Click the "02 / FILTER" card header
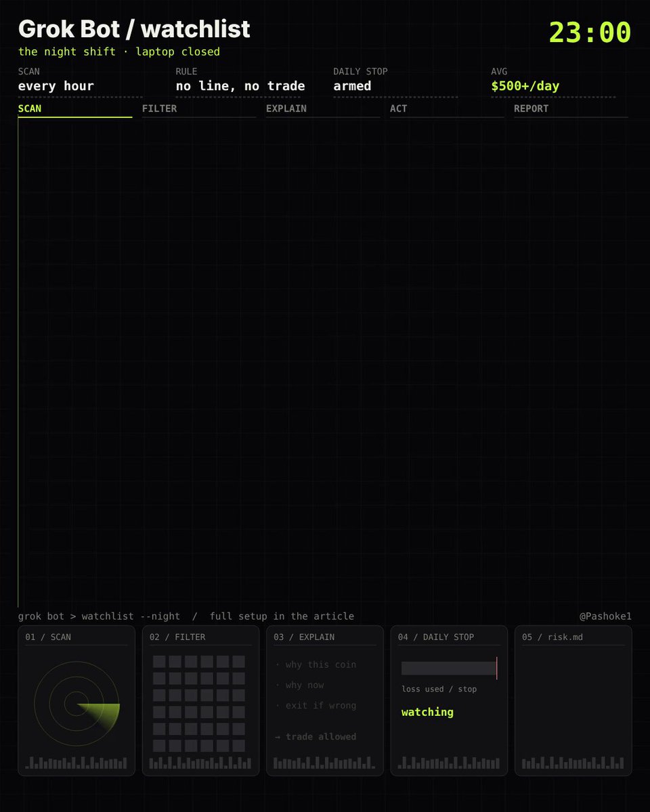 click(x=177, y=637)
